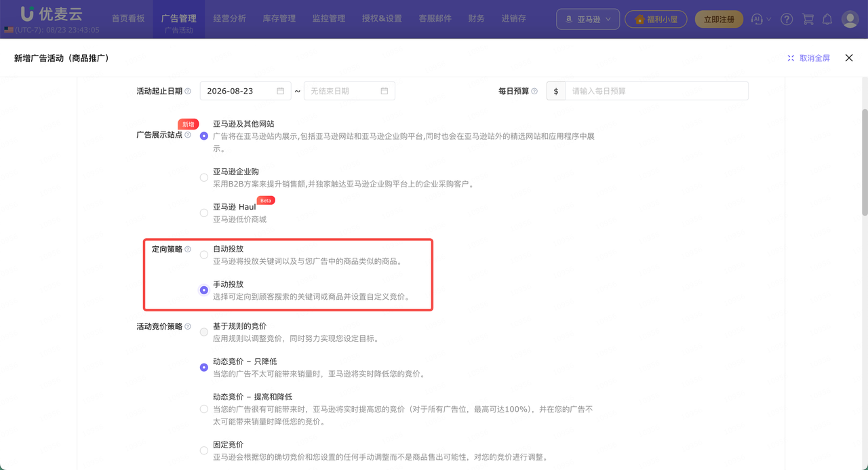This screenshot has height=470, width=868.
Task: Open the 库存管理 menu
Action: coord(279,18)
